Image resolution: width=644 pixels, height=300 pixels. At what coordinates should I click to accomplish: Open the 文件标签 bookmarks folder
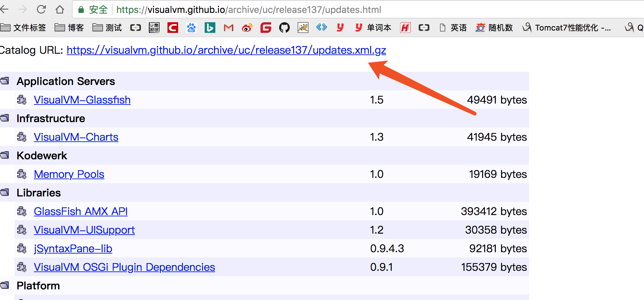point(23,28)
